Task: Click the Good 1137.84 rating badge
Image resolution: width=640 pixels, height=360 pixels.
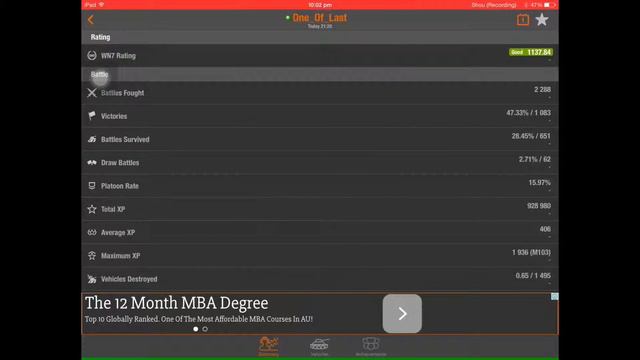Action: tap(531, 52)
